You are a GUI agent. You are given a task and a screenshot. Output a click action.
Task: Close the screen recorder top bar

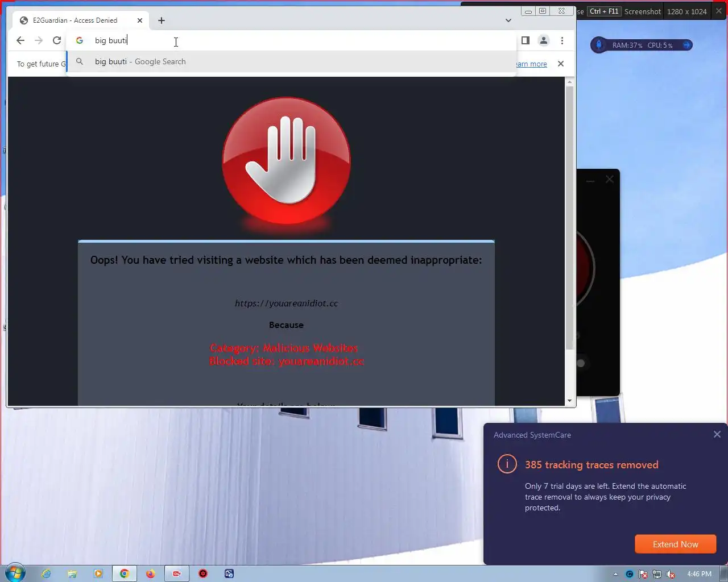(x=719, y=11)
